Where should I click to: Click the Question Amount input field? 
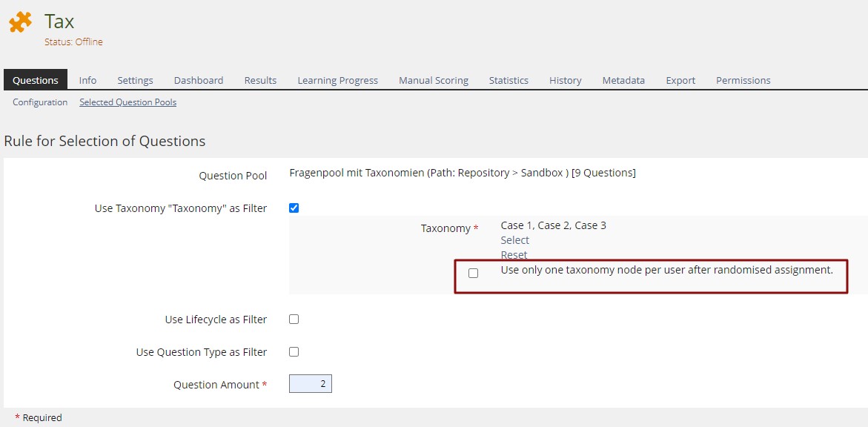tap(311, 384)
